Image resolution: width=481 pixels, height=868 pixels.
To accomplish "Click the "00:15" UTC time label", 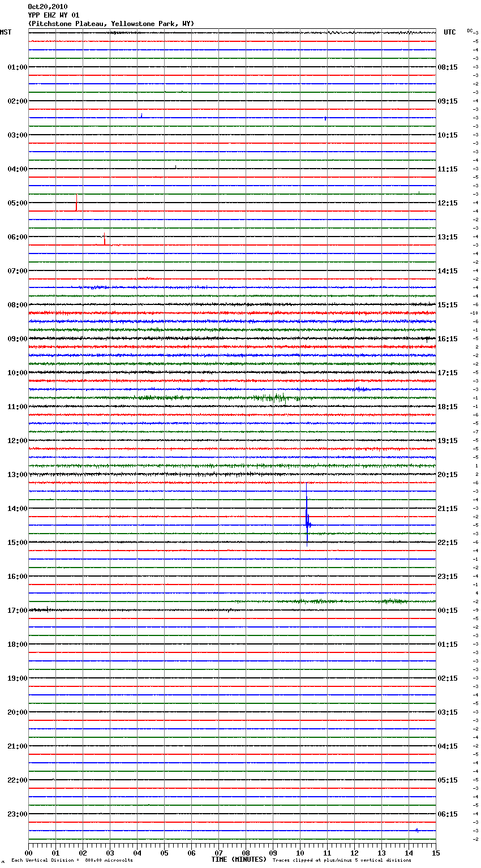I will [x=448, y=611].
